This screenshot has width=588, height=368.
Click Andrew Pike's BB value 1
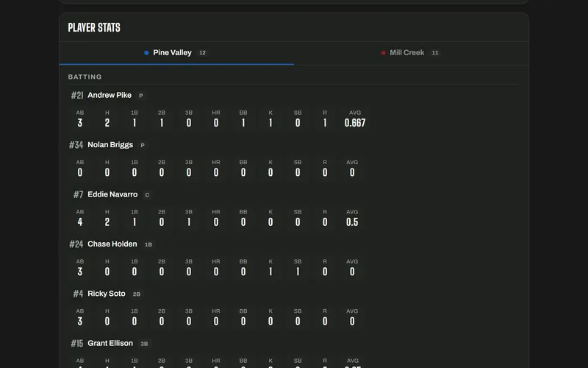pyautogui.click(x=243, y=123)
